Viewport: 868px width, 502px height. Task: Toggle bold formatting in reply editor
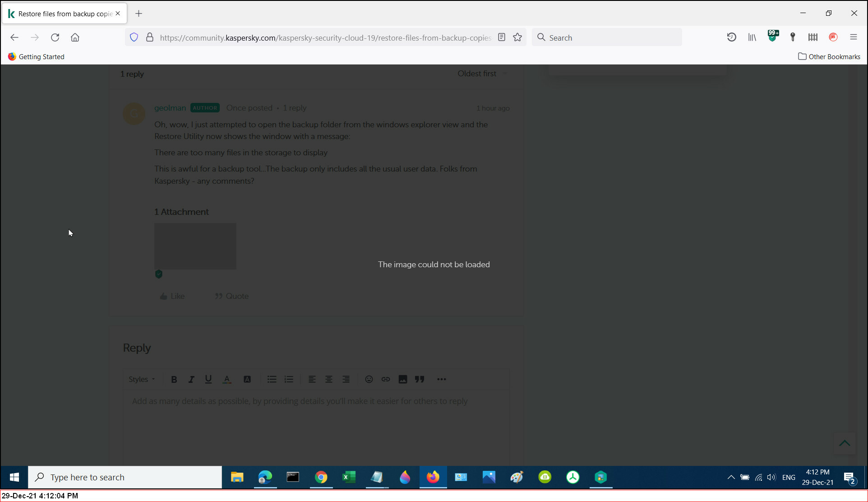(x=174, y=379)
